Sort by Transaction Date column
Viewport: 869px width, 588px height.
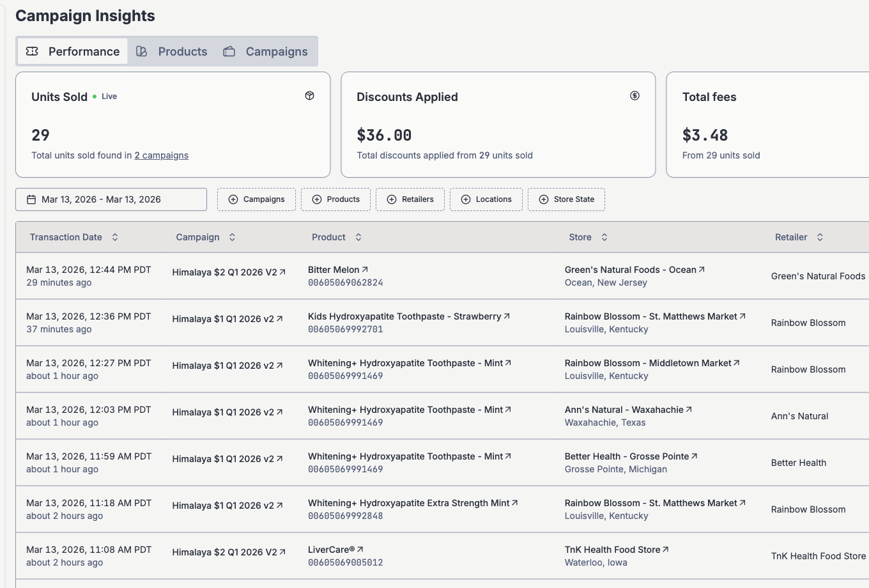coord(74,237)
